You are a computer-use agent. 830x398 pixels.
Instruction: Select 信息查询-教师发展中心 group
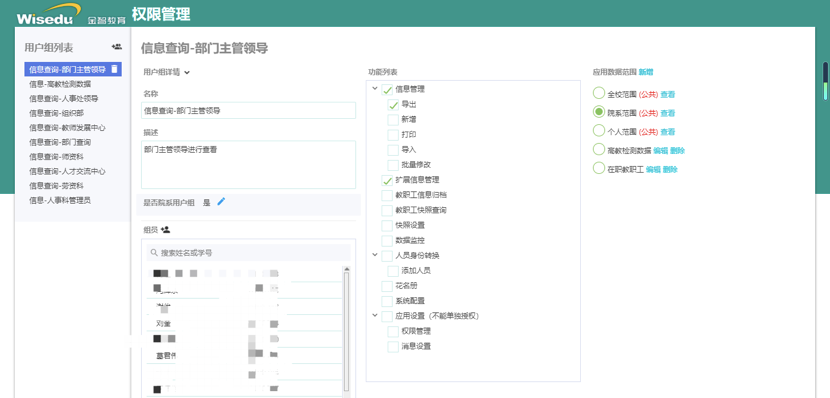click(x=67, y=128)
